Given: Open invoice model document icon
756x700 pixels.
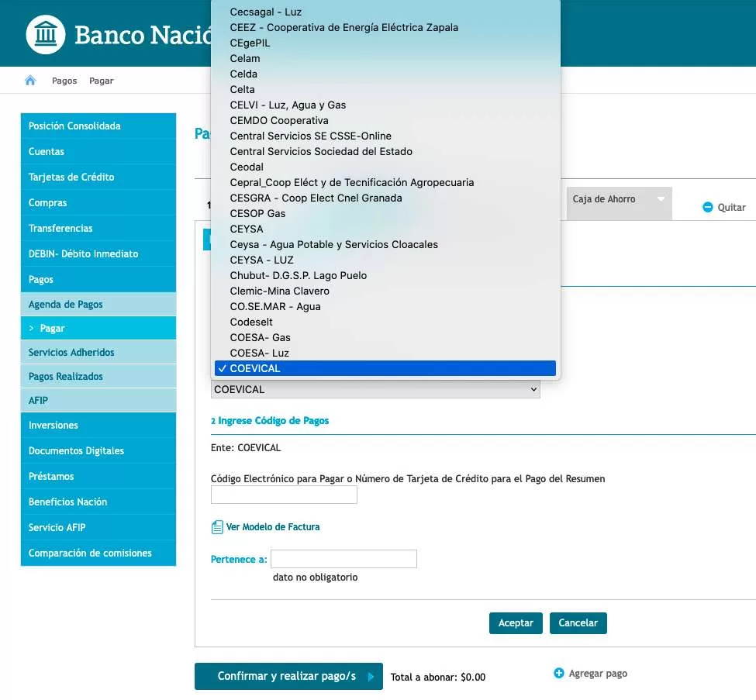Looking at the screenshot, I should [217, 527].
